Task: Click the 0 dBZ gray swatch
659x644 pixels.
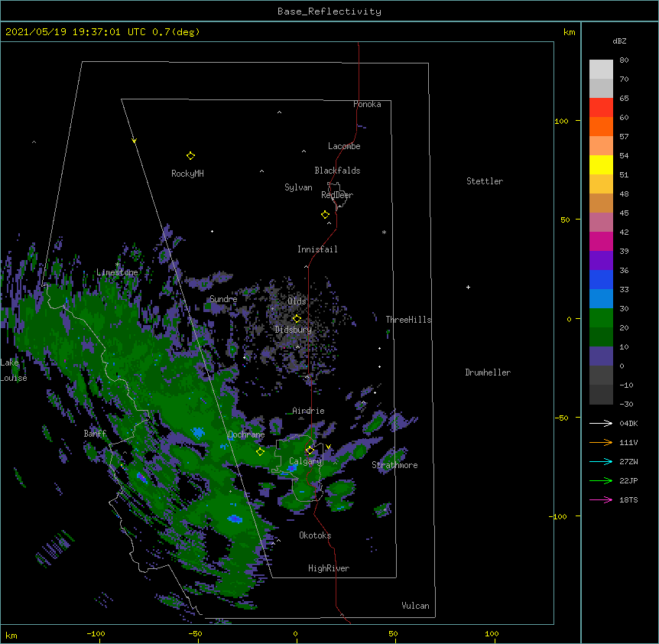Action: pyautogui.click(x=601, y=375)
